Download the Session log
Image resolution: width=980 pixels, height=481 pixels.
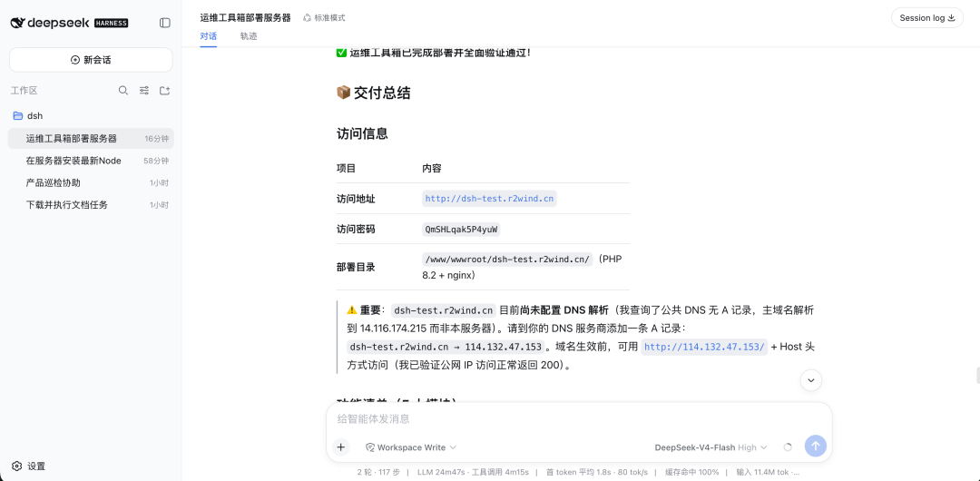click(x=926, y=18)
